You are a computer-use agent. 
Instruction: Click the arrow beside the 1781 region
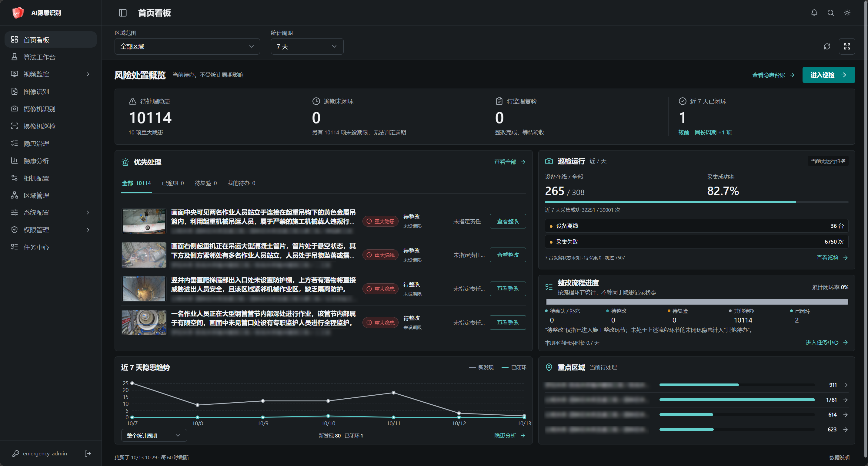(x=845, y=400)
